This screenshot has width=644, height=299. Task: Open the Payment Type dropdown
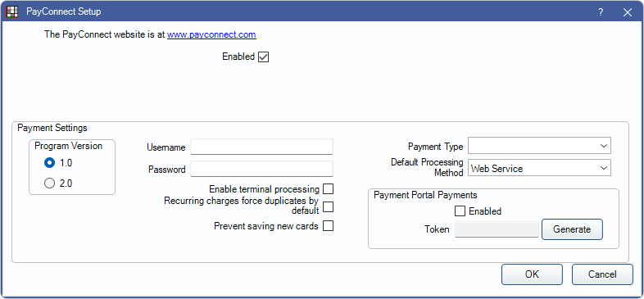point(539,146)
